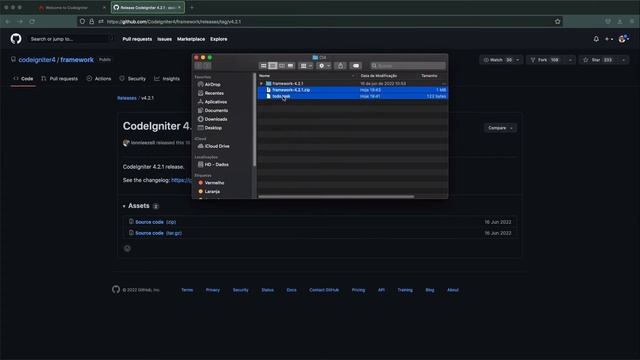Download Source code (tar.gz)
This screenshot has height=360, width=640.
[158, 233]
